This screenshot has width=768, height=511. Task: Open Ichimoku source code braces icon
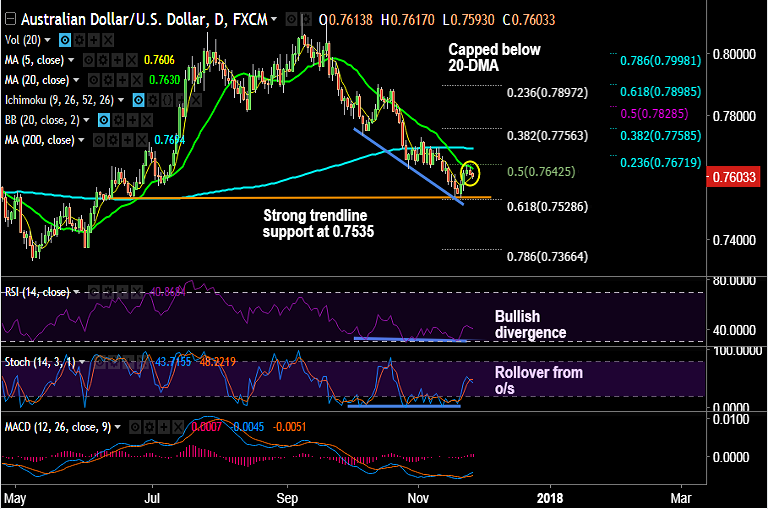tap(168, 100)
